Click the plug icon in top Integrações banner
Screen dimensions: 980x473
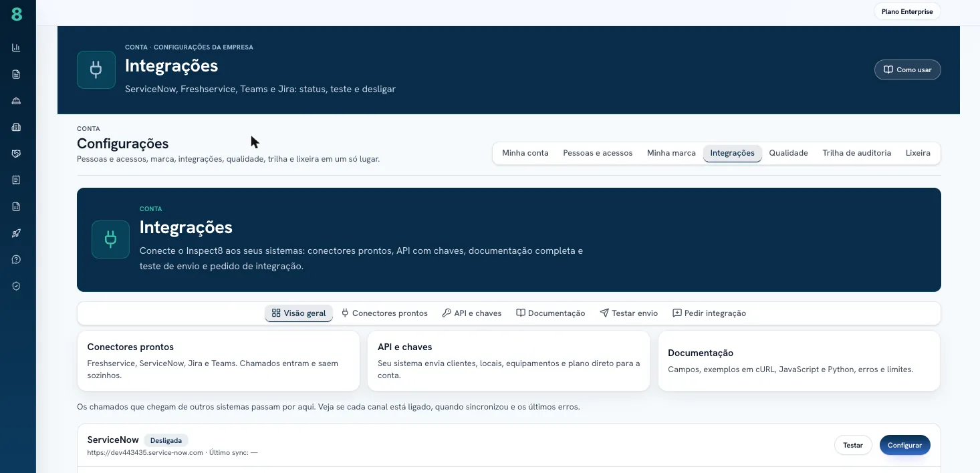click(96, 69)
